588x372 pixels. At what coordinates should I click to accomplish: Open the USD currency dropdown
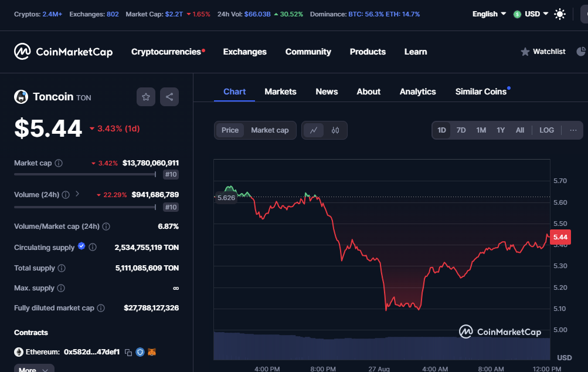pyautogui.click(x=531, y=14)
